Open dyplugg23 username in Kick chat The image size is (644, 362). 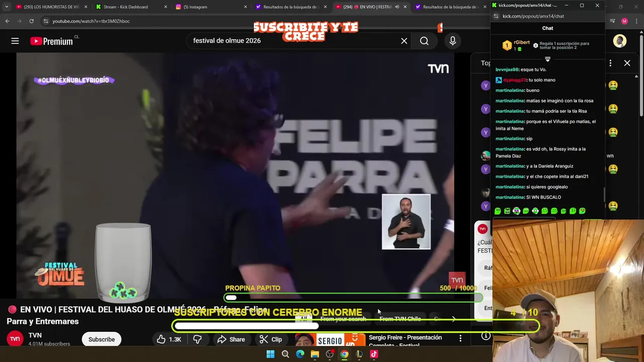coord(514,80)
